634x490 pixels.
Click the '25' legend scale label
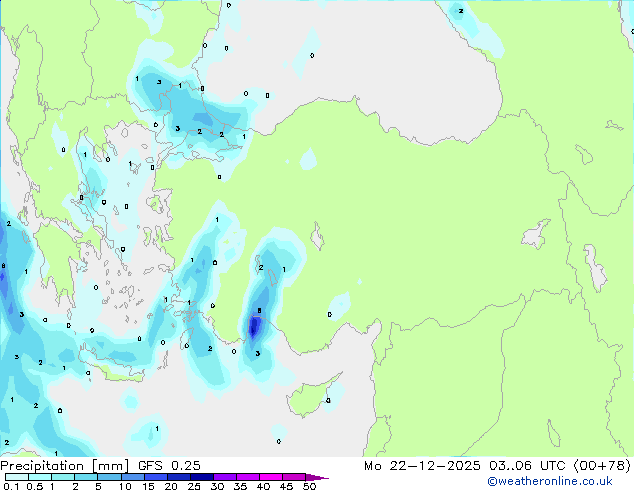194,486
